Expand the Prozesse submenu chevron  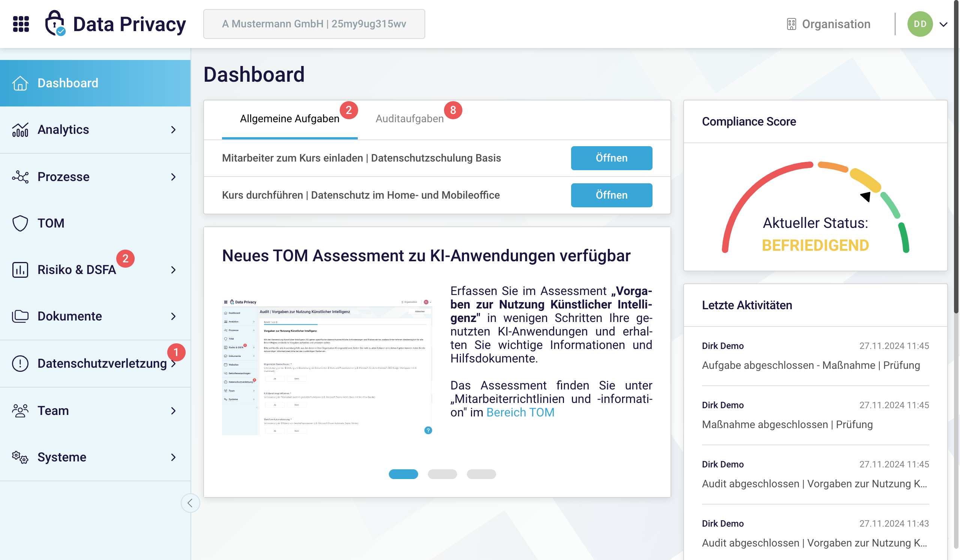pos(173,177)
